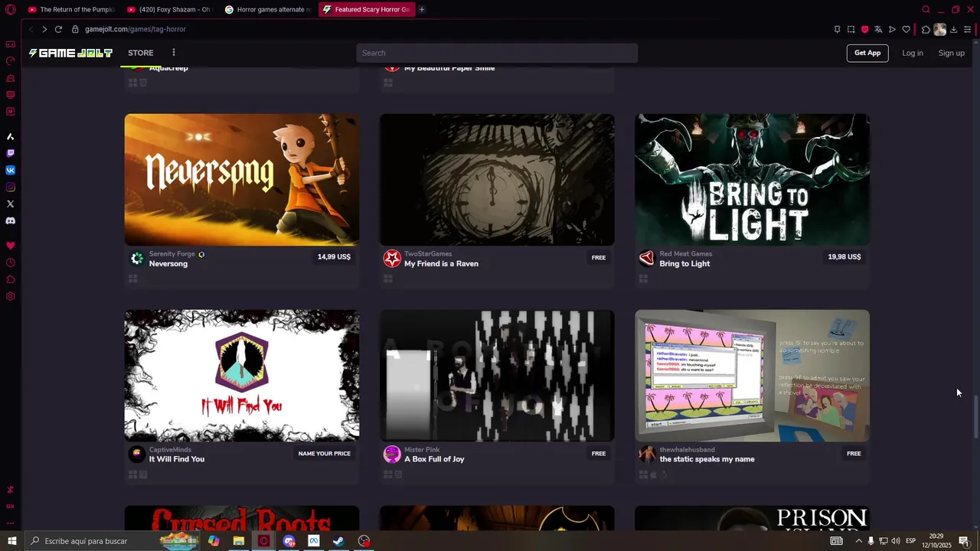Open the Discord sidebar panel

point(10,220)
